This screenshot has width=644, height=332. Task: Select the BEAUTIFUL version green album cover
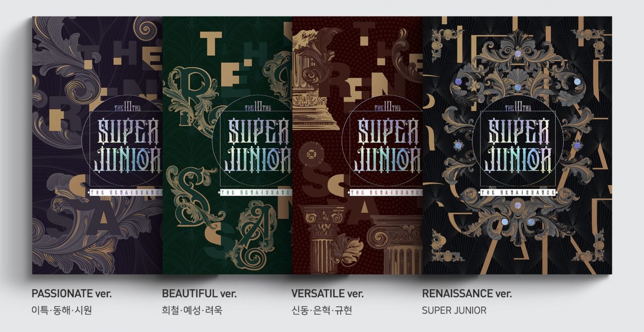[227, 145]
